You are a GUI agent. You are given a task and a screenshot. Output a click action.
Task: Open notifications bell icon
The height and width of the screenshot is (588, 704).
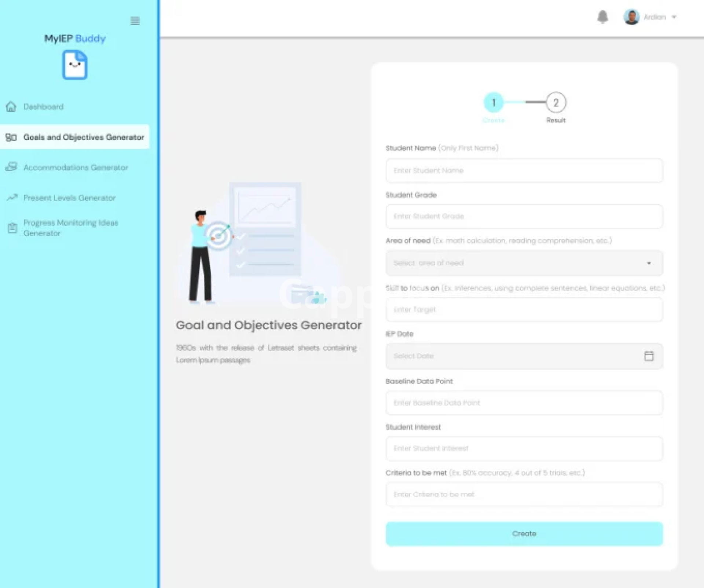(602, 17)
